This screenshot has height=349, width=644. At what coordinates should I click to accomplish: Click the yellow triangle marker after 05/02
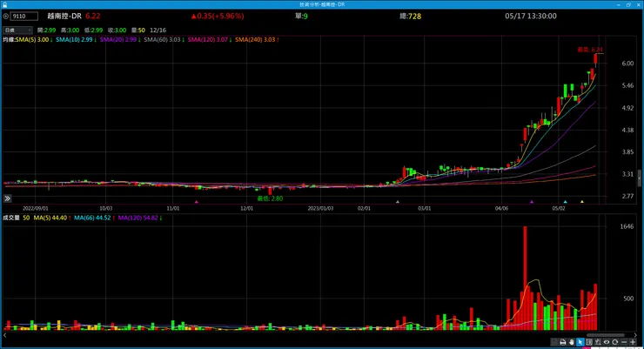pos(582,202)
